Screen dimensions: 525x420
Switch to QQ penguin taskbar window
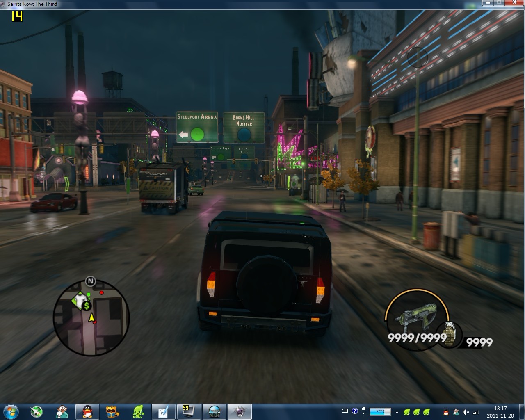[87, 411]
